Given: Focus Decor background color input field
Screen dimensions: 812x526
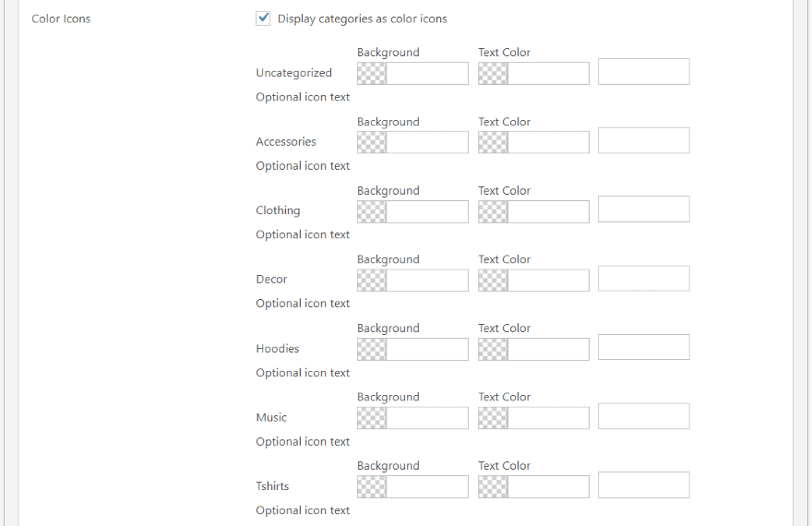Looking at the screenshot, I should (x=427, y=281).
